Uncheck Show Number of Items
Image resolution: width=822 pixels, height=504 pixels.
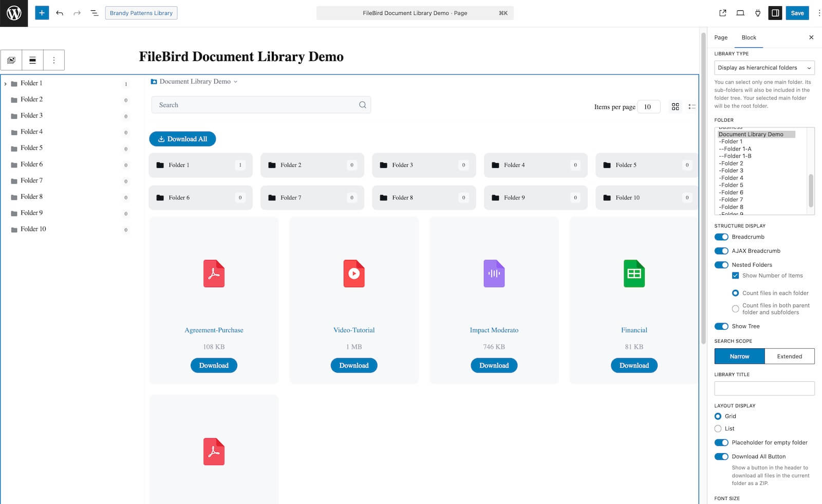(x=735, y=275)
